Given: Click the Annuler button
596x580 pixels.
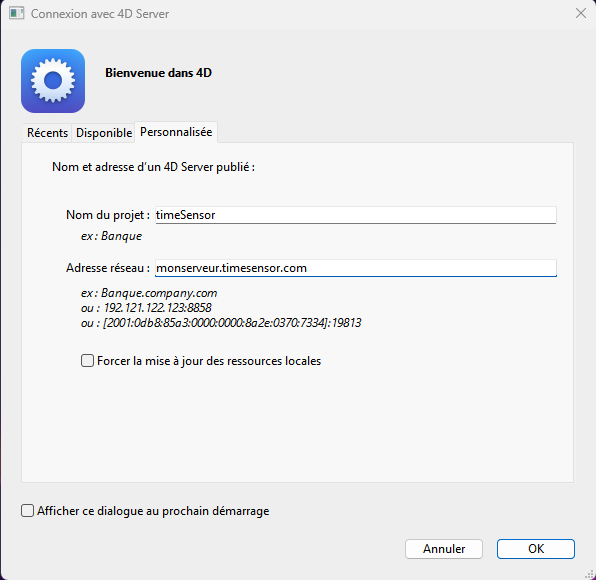Looking at the screenshot, I should coord(444,549).
